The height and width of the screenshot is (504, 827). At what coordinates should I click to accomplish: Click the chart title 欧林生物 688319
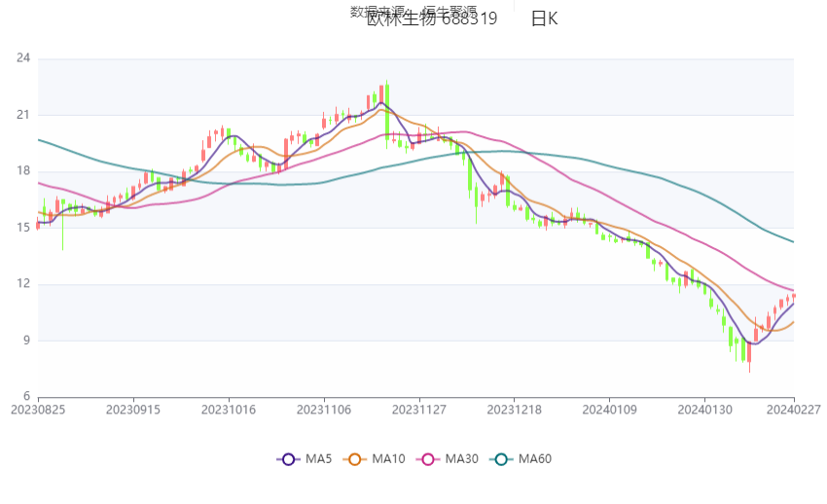tap(432, 18)
